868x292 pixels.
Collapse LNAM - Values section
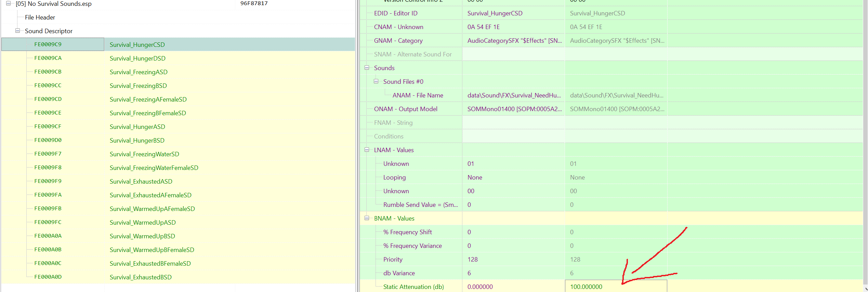pyautogui.click(x=367, y=150)
